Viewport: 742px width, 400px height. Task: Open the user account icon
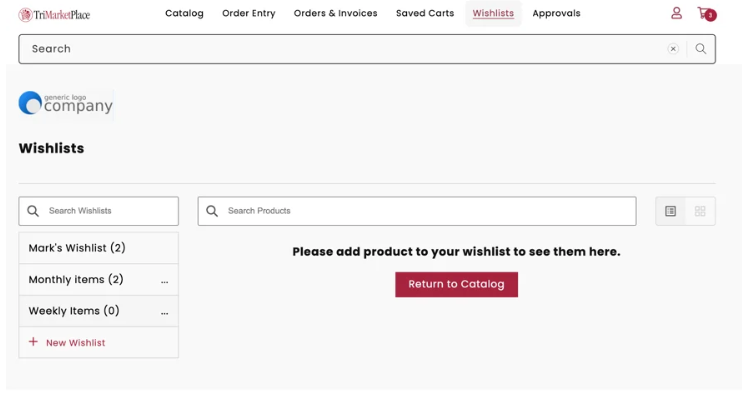coord(676,13)
